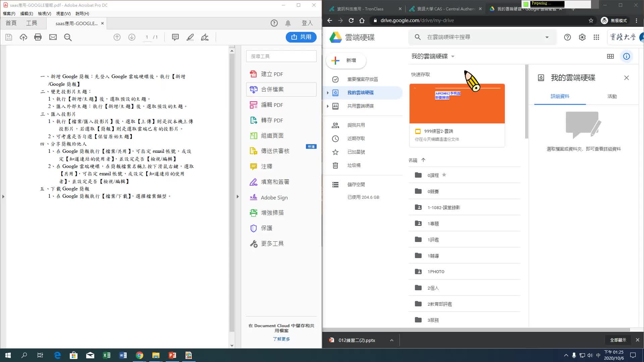Viewport: 644px width, 362px height.
Task: Open the 保護 tool
Action: pyautogui.click(x=281, y=228)
